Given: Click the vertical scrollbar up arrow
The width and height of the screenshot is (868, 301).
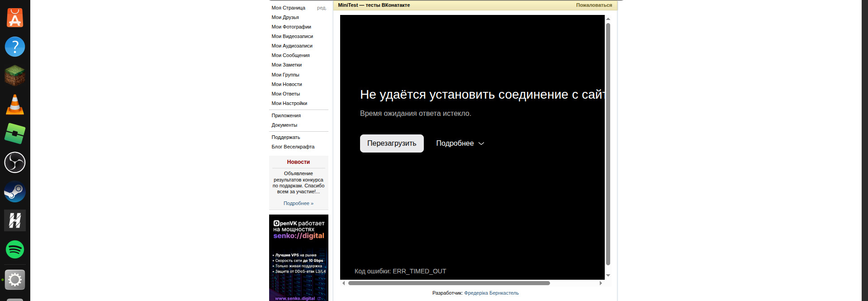Looking at the screenshot, I should coord(608,19).
